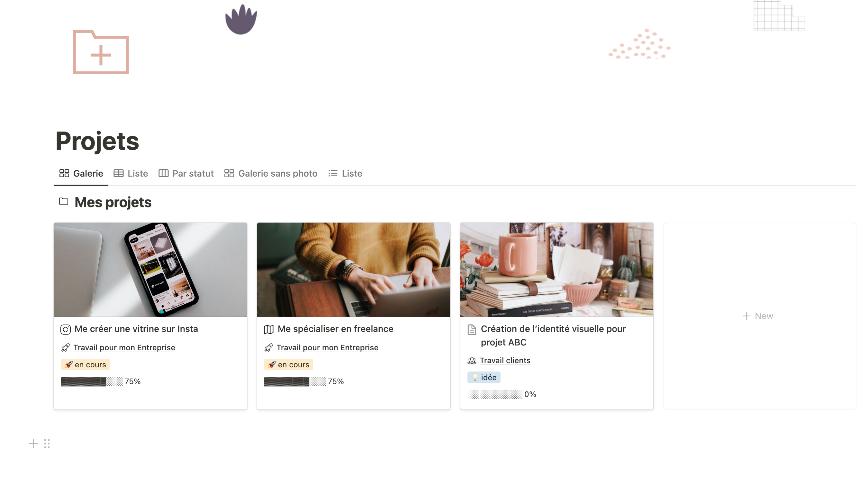This screenshot has height=478, width=868.
Task: Click the 75% progress bar in the Insta card
Action: 92,381
